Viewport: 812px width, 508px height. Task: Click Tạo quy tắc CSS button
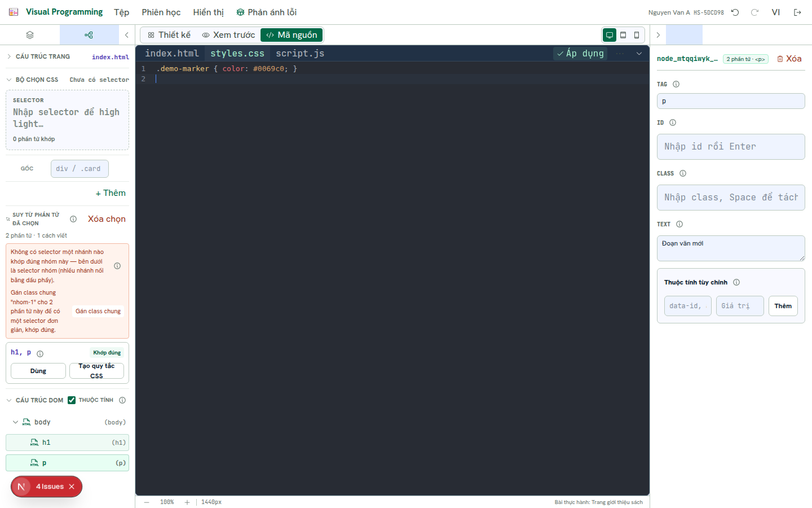pyautogui.click(x=96, y=371)
